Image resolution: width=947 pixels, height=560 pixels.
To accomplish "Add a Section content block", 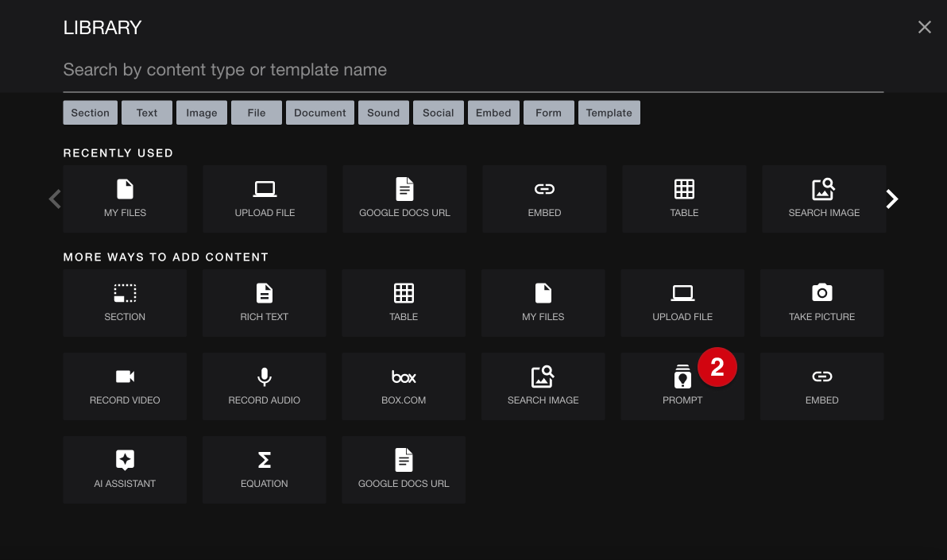I will 125,303.
